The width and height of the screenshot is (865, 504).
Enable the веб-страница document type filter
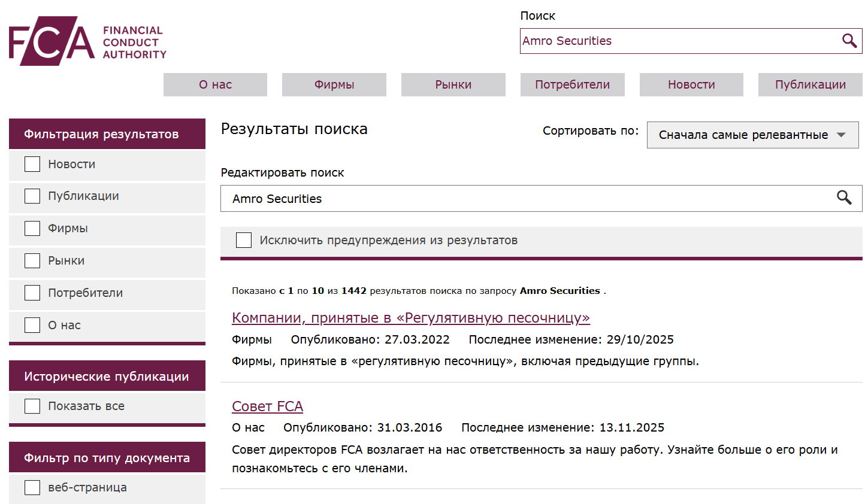(x=32, y=487)
